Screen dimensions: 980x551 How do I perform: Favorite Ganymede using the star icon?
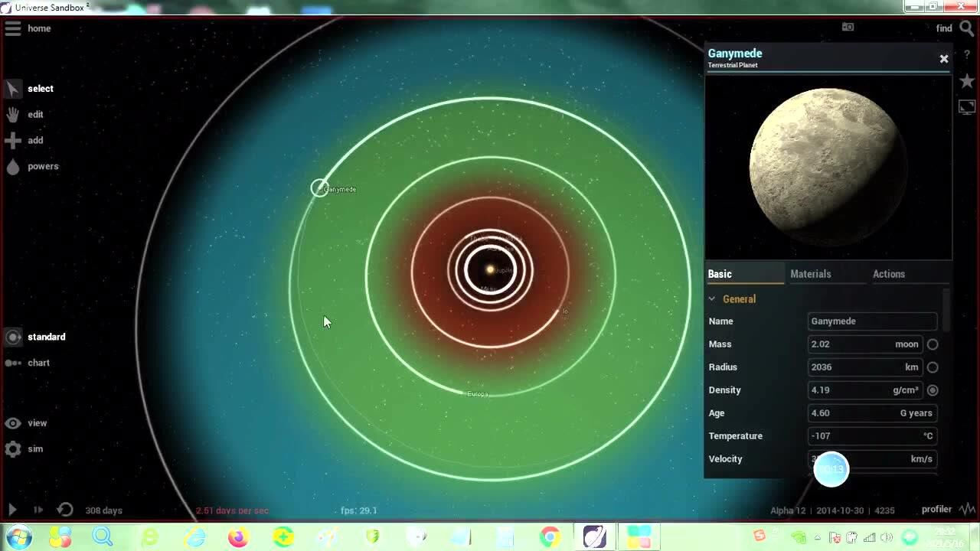pyautogui.click(x=967, y=80)
